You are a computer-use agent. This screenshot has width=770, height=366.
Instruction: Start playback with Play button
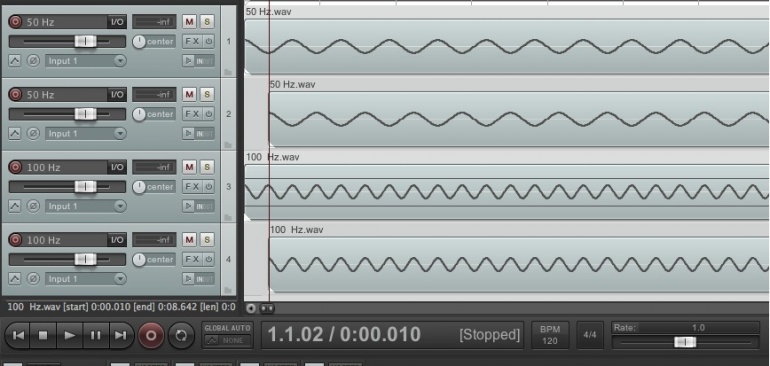(70, 336)
